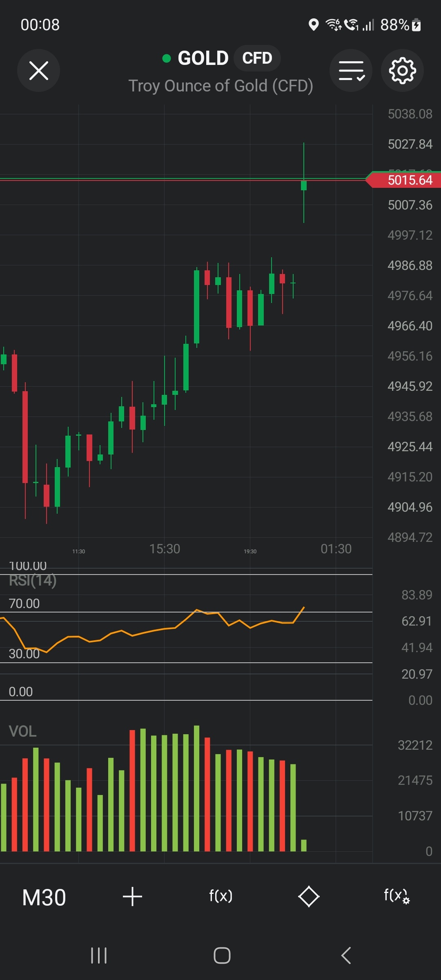Open chart settings gear
The height and width of the screenshot is (980, 441).
(x=402, y=71)
